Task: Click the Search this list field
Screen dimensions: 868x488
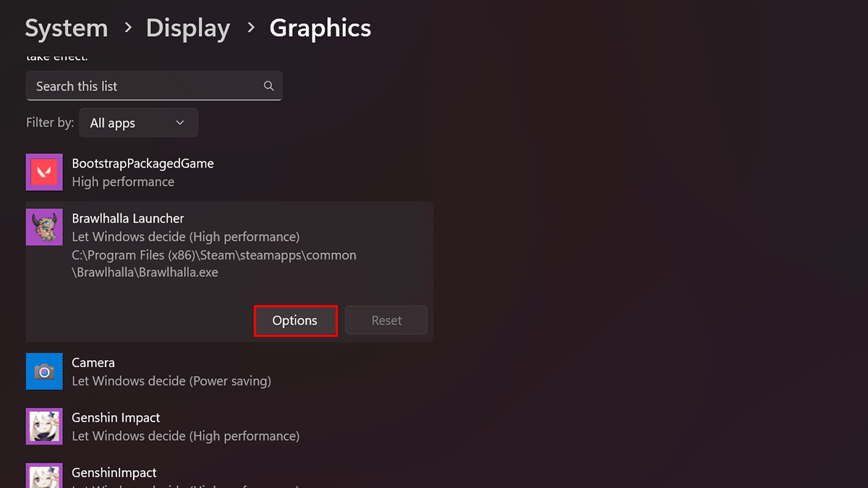Action: click(x=145, y=86)
